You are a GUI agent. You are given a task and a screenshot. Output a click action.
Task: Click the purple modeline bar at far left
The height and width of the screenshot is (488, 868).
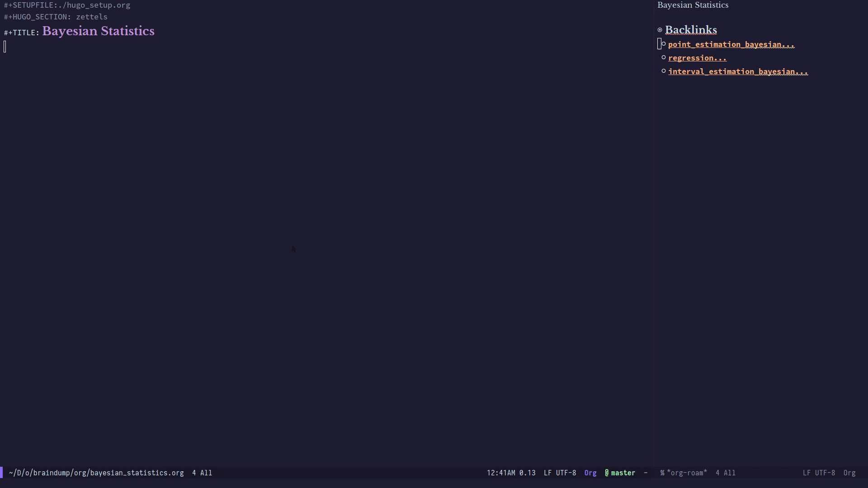[1, 473]
